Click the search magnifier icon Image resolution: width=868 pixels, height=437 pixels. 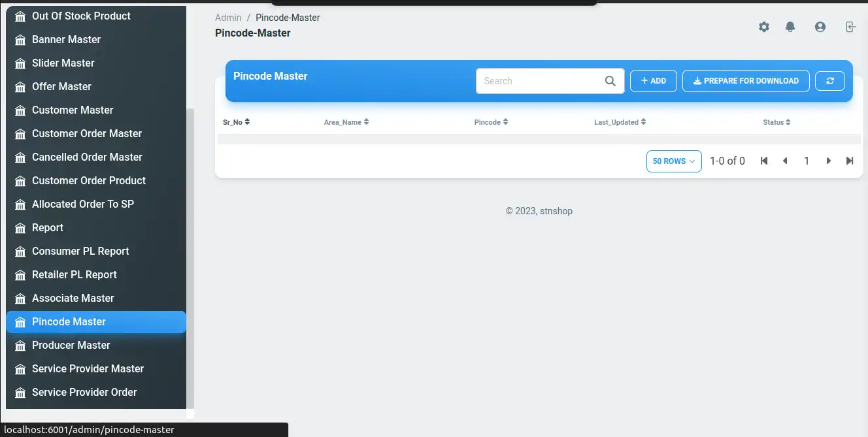610,81
